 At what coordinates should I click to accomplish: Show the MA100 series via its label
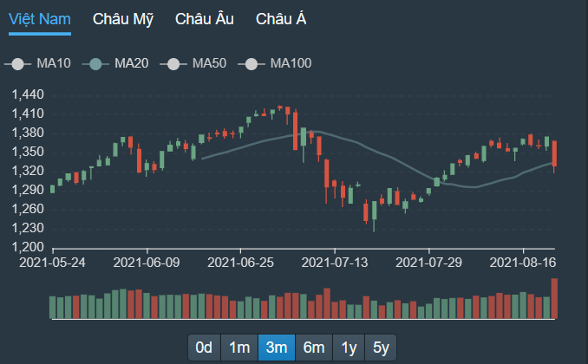(x=291, y=63)
